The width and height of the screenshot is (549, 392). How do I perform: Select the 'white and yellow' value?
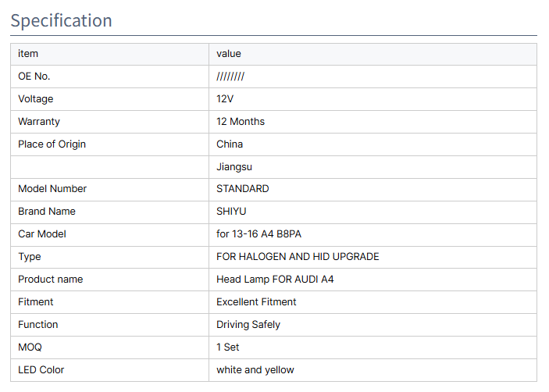click(255, 370)
